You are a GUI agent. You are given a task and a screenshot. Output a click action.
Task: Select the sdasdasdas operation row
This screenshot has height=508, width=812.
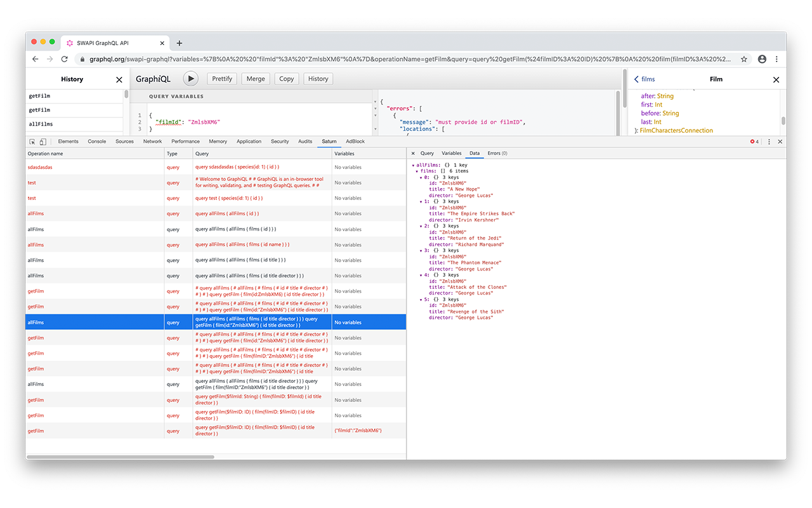(40, 167)
